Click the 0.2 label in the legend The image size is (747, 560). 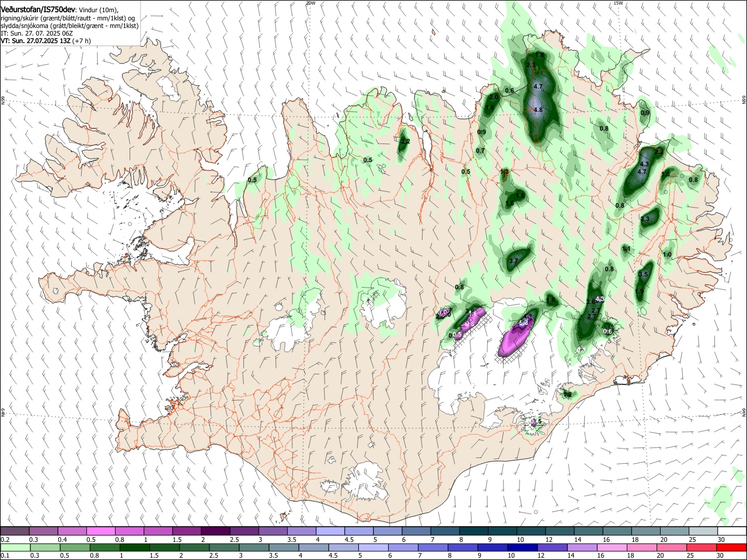click(x=5, y=540)
